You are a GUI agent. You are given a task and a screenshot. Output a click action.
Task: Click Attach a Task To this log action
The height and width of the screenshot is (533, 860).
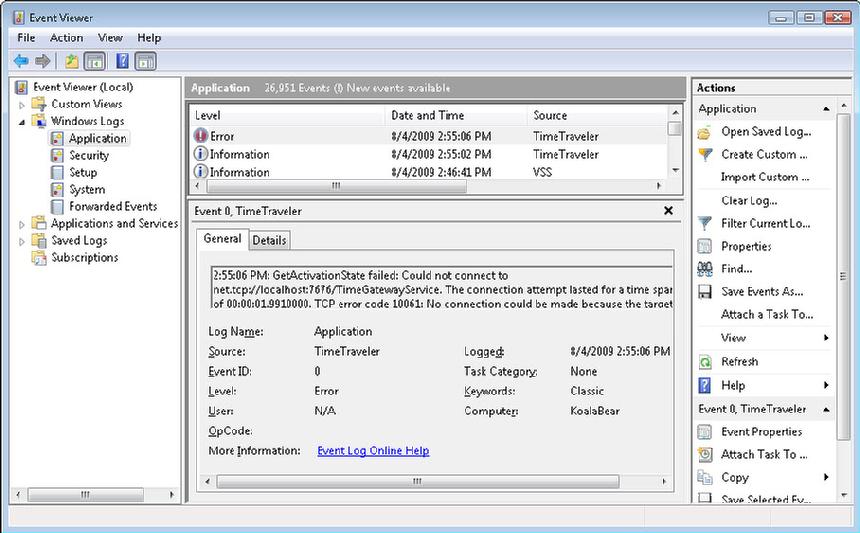(767, 314)
